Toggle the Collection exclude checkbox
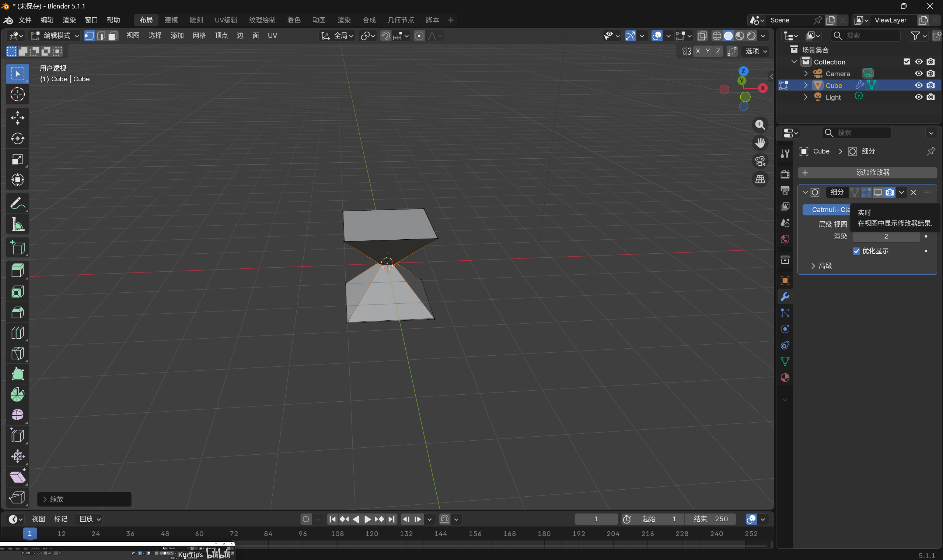Screen dimensions: 943x560 (907, 61)
